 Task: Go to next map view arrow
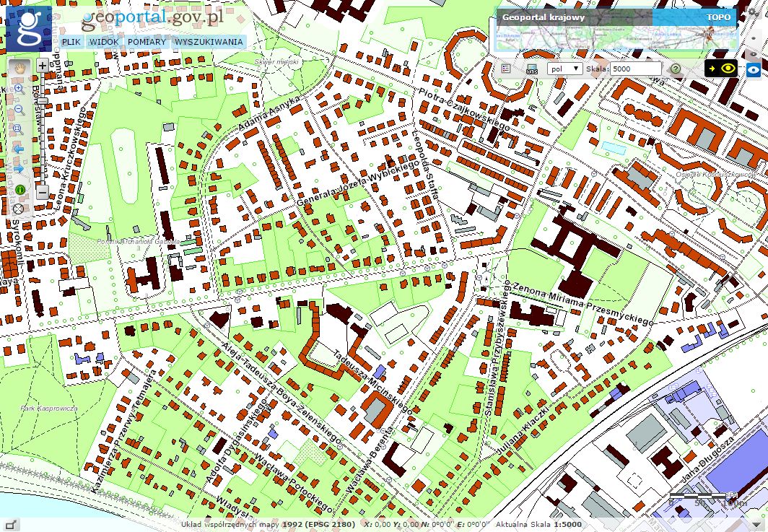[19, 168]
